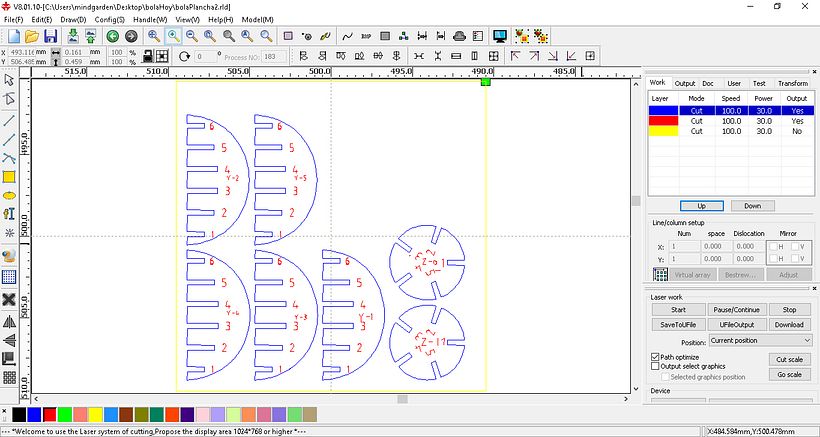The width and height of the screenshot is (820, 437).
Task: Click the Cut scale button
Action: (x=789, y=360)
